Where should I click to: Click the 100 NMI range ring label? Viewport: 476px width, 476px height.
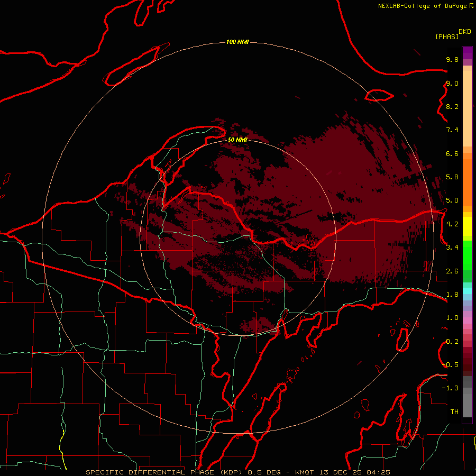tap(237, 42)
